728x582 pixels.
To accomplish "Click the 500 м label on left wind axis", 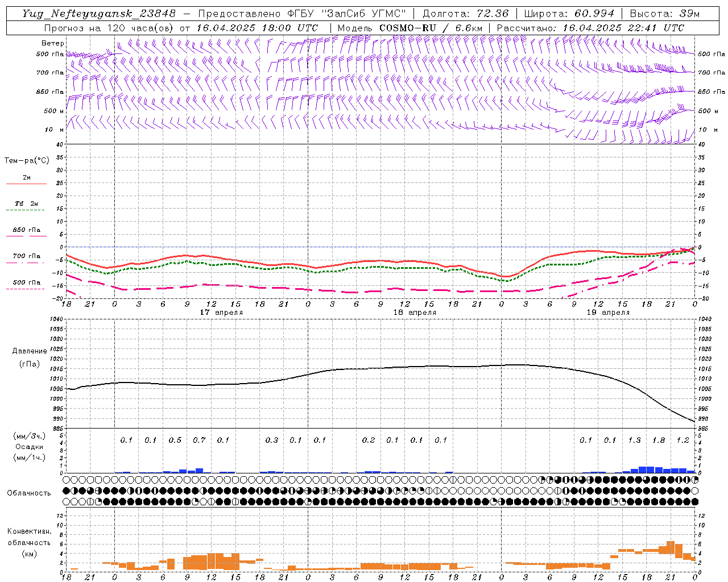I will click(54, 111).
